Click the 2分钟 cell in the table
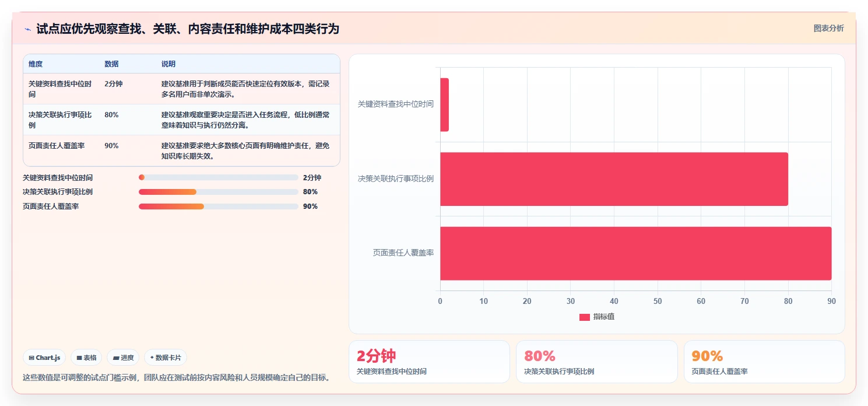868x406 pixels. (x=114, y=84)
